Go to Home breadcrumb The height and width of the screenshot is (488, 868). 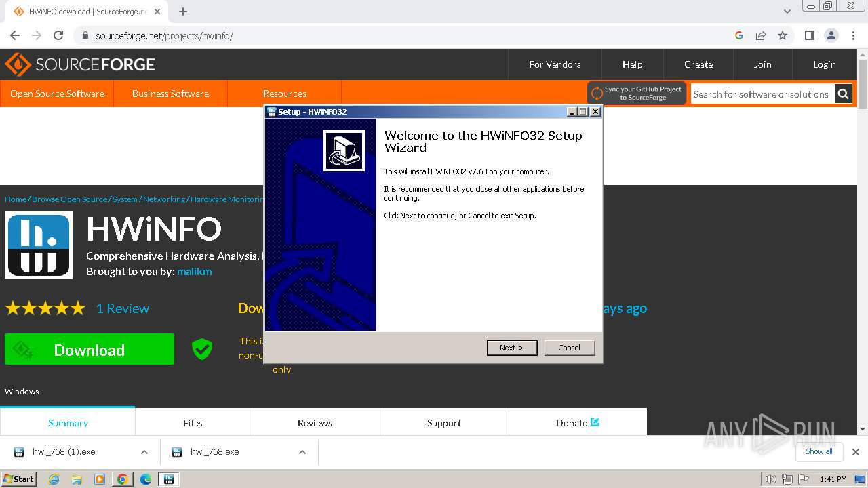click(x=16, y=199)
